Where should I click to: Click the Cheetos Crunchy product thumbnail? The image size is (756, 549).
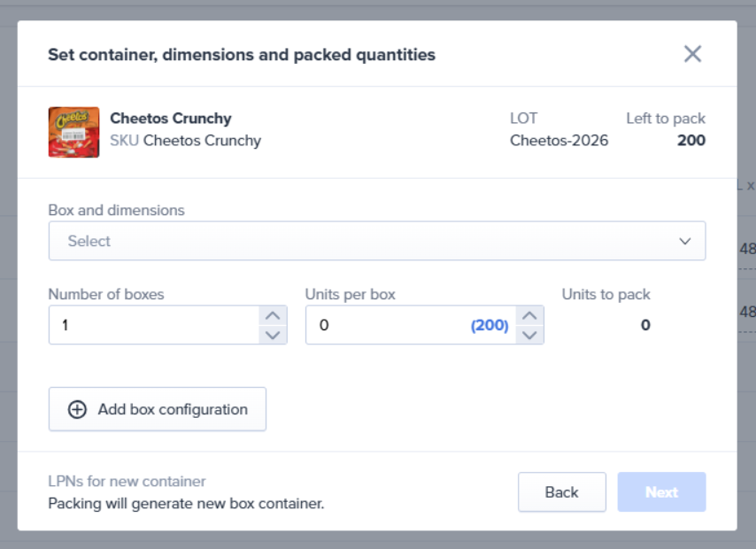[x=73, y=132]
